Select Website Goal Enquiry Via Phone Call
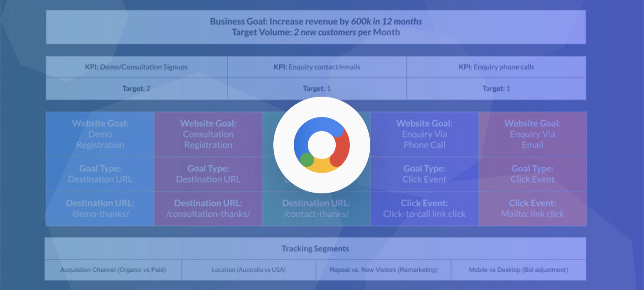Screen dimensions: 644x290 coord(424,134)
